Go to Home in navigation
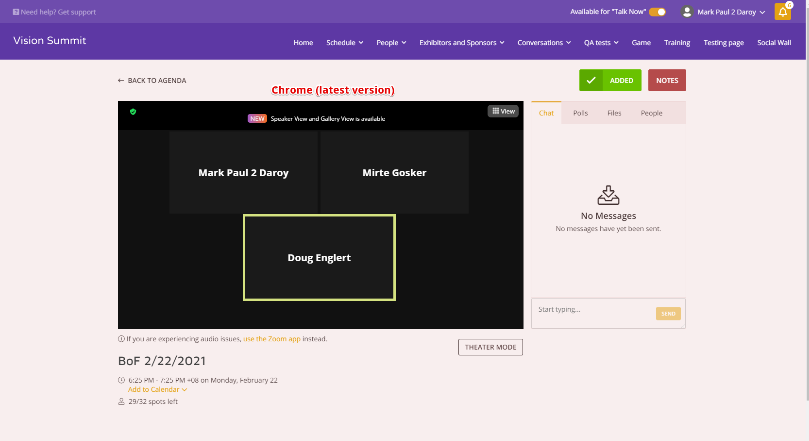The image size is (809, 441). (303, 42)
